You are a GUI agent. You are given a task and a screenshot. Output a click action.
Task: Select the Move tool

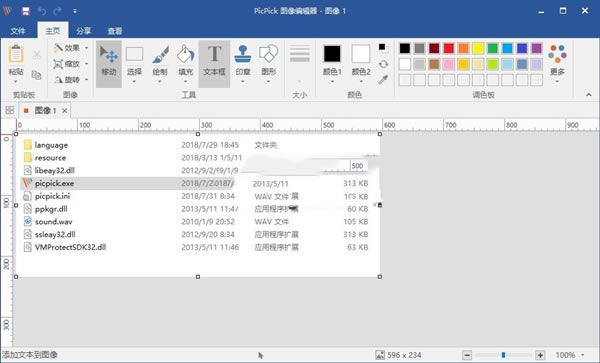[109, 63]
